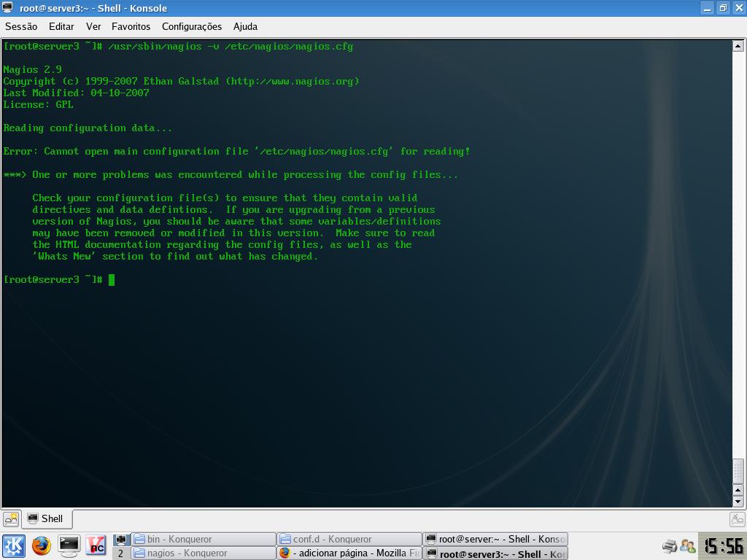Screen dimensions: 747x560
Task: Click terminal scrollbar up arrow
Action: click(738, 46)
